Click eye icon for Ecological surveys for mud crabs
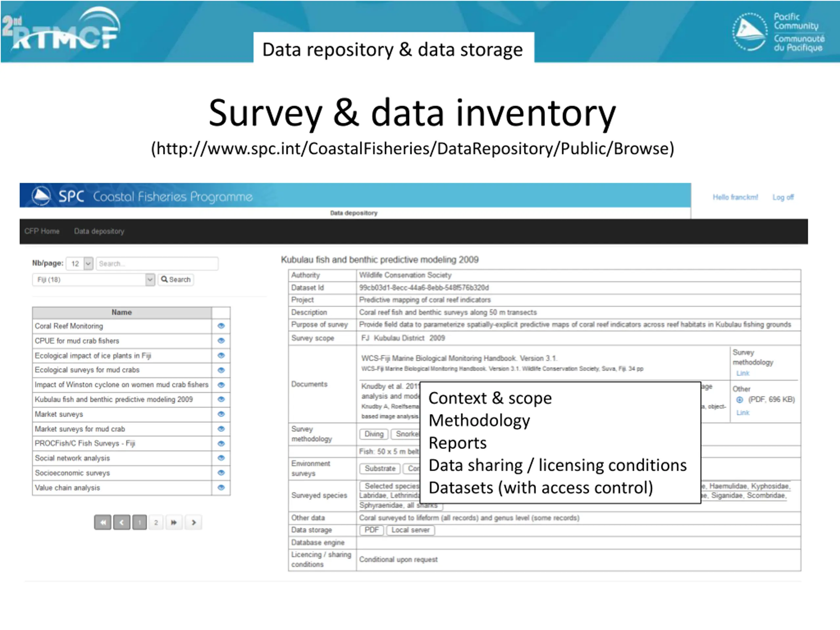This screenshot has height=630, width=840. click(x=221, y=370)
